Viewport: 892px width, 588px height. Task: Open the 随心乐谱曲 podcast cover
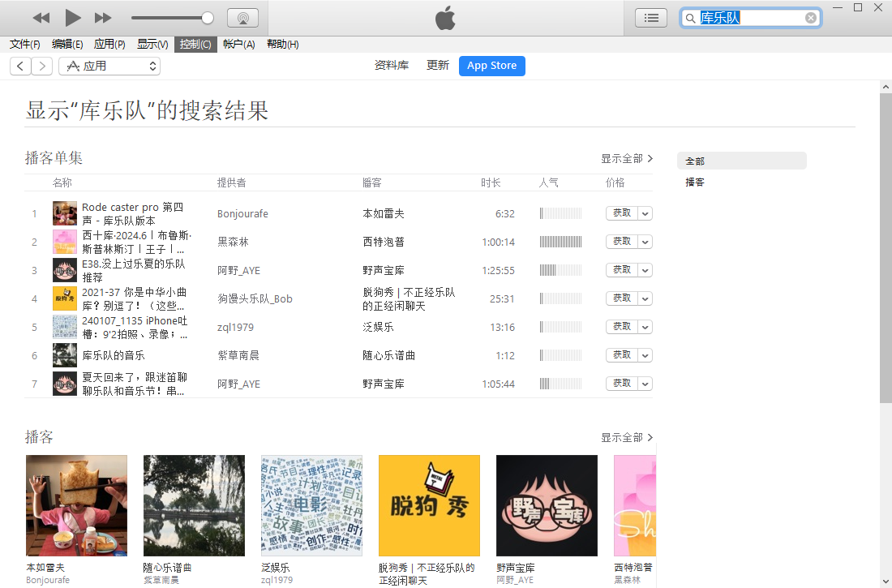coord(194,505)
